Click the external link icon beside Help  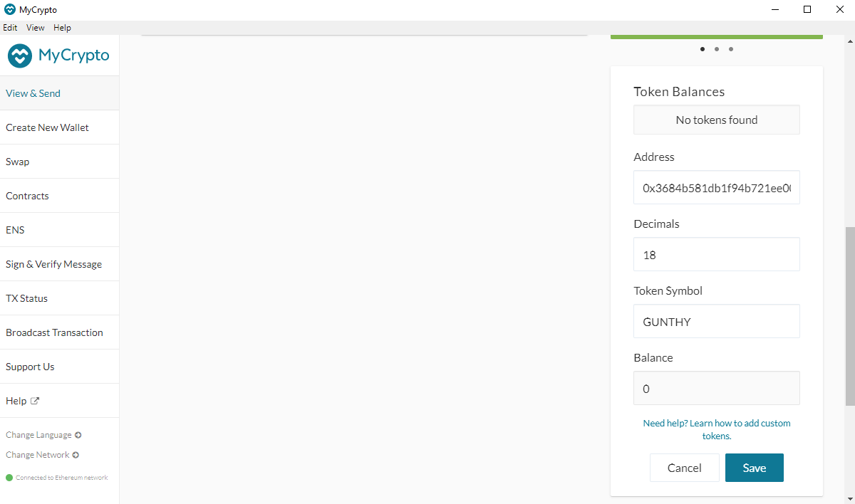(35, 401)
